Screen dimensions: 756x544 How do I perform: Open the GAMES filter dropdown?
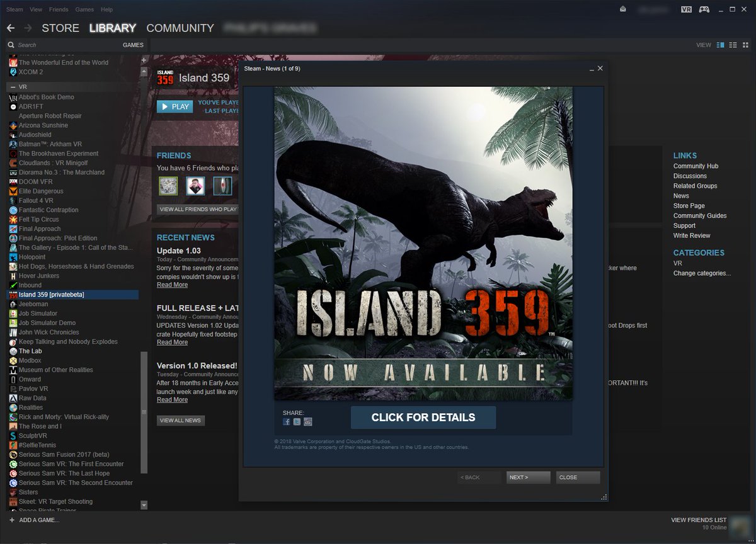(x=133, y=45)
